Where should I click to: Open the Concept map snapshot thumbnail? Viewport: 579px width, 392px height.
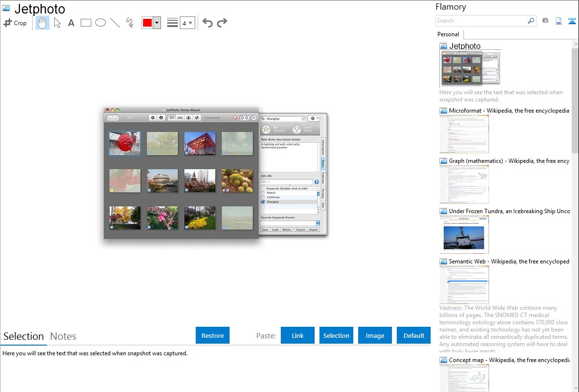coord(464,378)
